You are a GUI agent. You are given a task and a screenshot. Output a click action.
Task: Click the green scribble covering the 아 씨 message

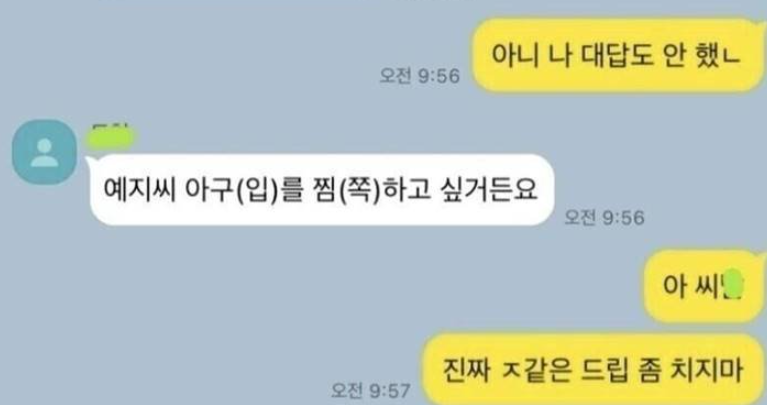(733, 284)
